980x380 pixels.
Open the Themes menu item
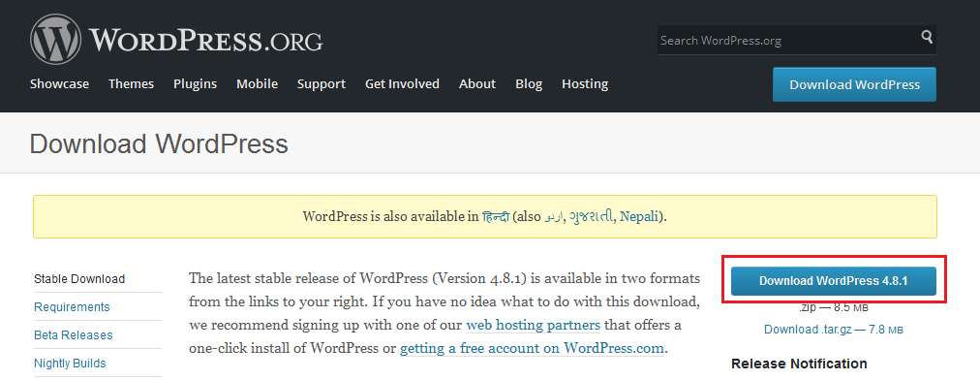tap(132, 84)
